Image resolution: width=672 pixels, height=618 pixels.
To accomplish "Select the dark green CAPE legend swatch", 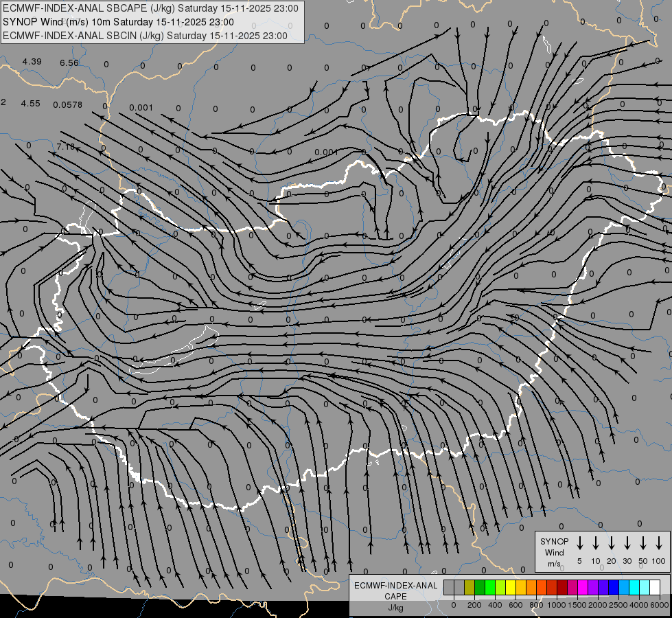I will click(480, 588).
